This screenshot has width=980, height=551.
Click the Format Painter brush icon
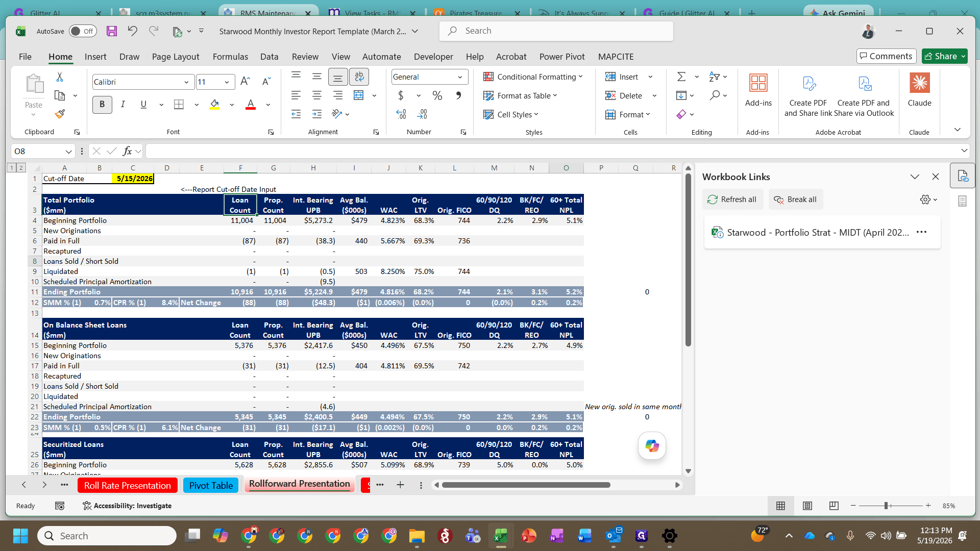[x=60, y=114]
